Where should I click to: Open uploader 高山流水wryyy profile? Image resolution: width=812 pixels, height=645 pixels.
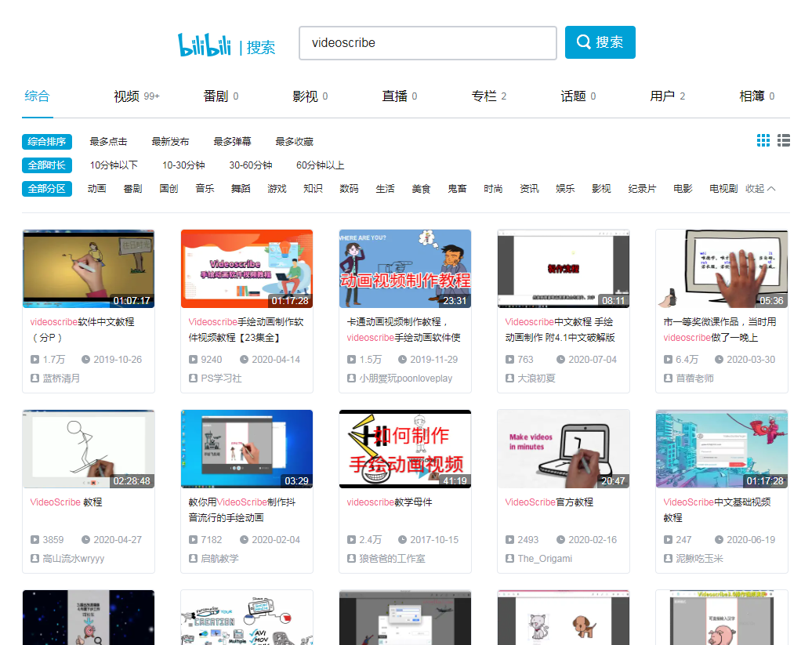[x=74, y=559]
